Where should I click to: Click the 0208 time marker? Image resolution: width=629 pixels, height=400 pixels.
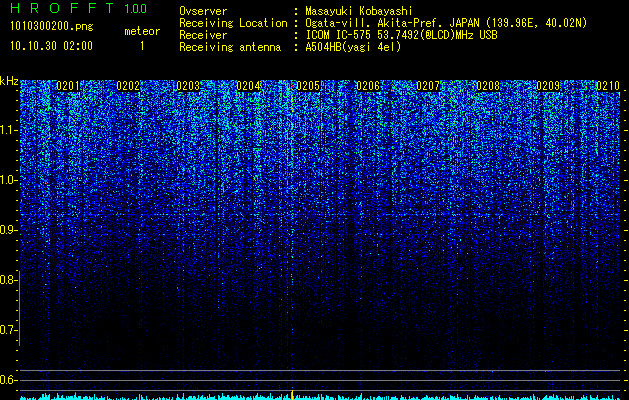(x=488, y=86)
